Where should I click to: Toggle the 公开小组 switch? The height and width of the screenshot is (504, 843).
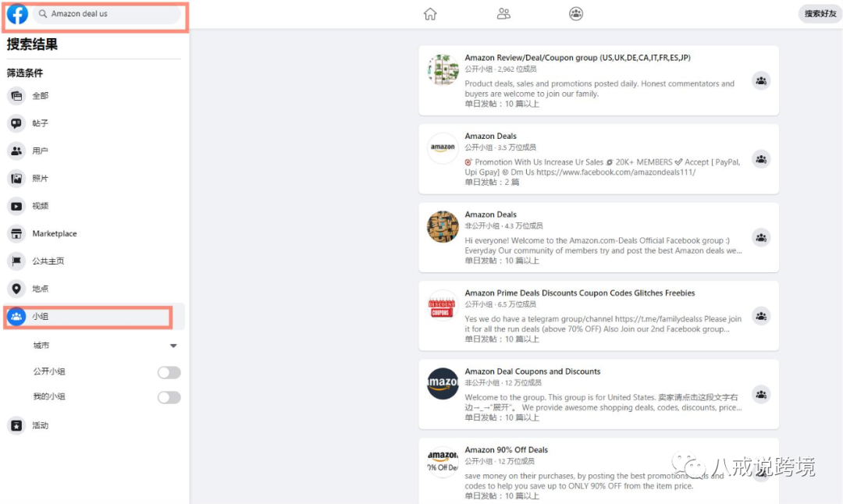click(169, 372)
